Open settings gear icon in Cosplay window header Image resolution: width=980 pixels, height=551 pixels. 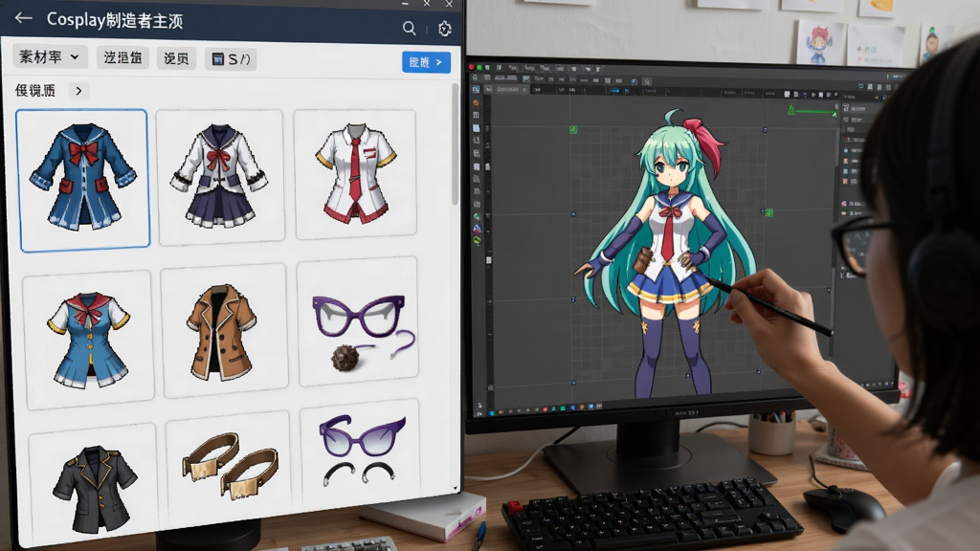[444, 29]
